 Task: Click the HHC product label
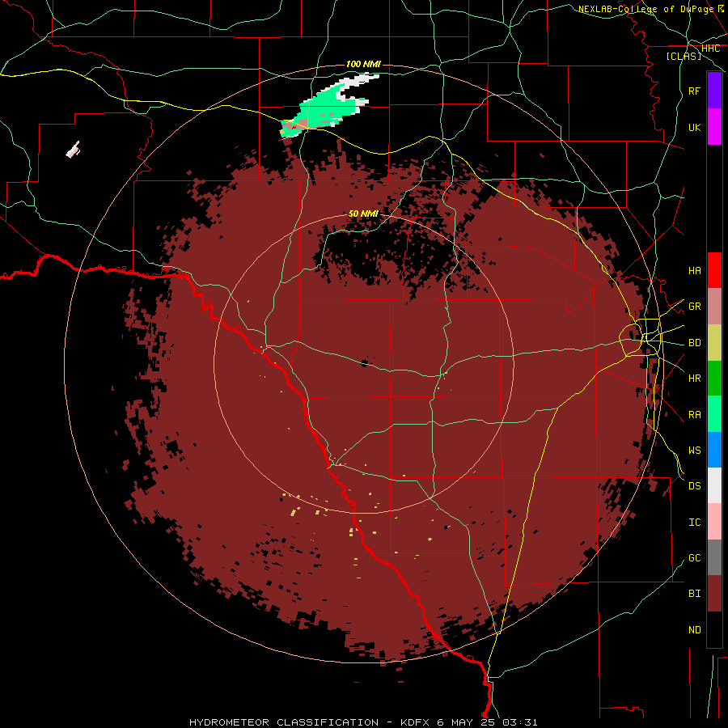(x=710, y=49)
